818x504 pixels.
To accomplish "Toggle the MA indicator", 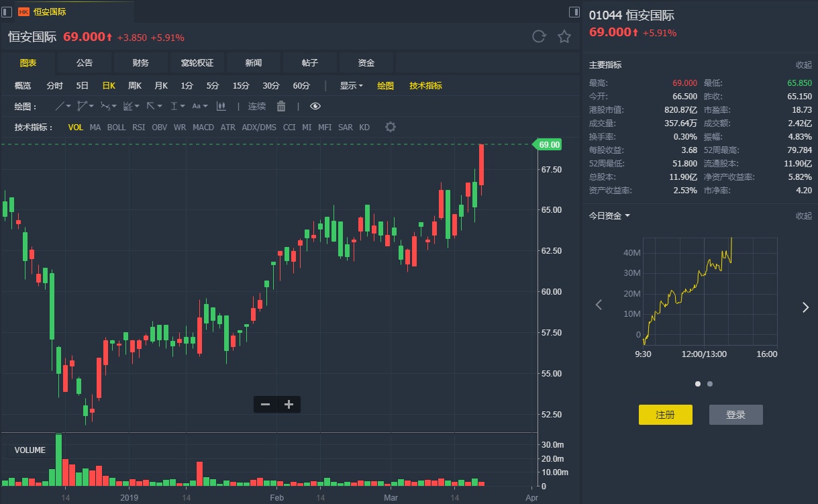I will [x=95, y=127].
